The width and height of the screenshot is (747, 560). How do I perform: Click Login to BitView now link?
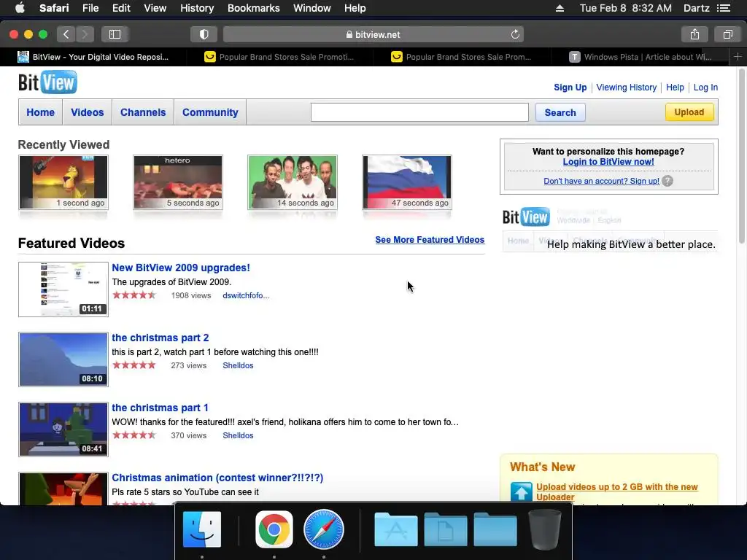pos(608,161)
